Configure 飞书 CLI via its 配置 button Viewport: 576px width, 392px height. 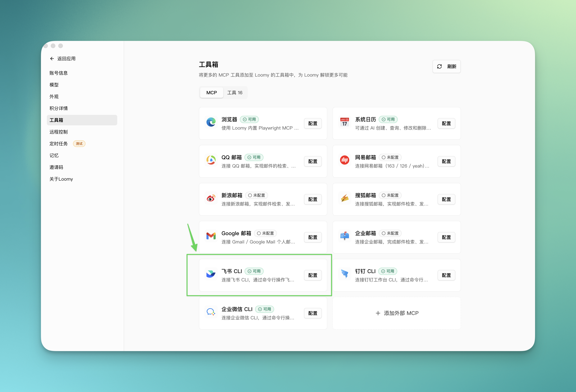click(313, 275)
